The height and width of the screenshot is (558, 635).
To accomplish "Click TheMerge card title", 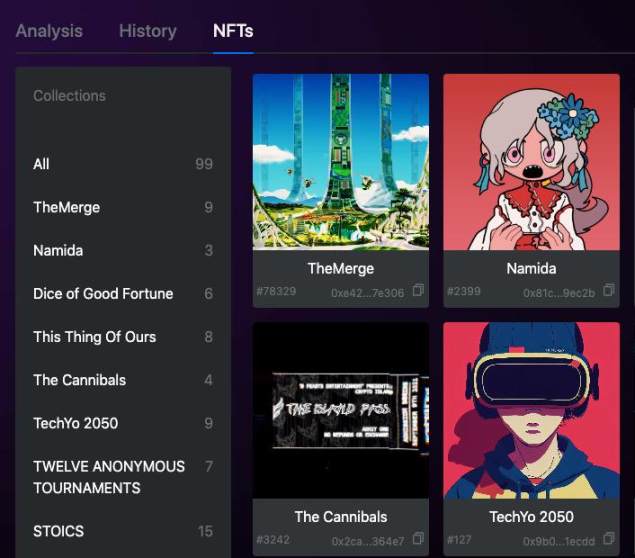I will click(341, 268).
